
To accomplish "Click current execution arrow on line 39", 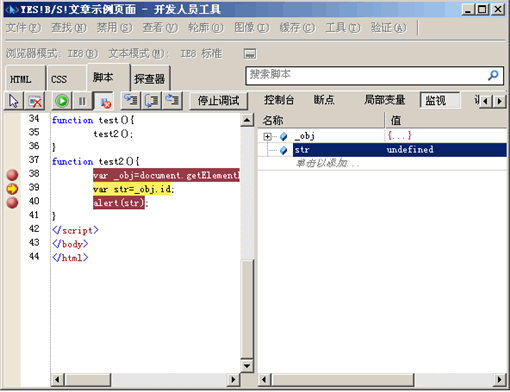I will (x=12, y=189).
